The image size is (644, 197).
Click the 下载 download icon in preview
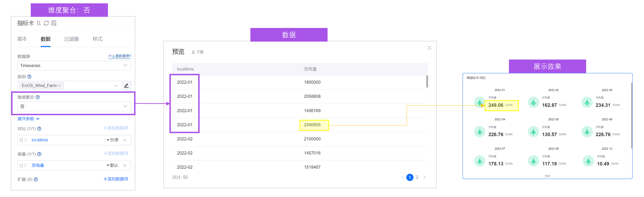pyautogui.click(x=193, y=52)
